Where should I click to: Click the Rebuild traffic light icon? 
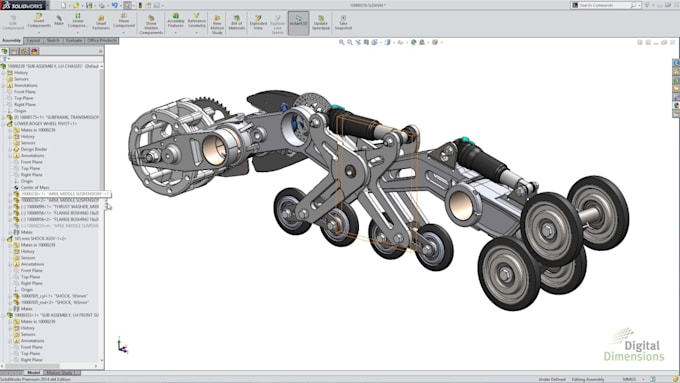140,5
